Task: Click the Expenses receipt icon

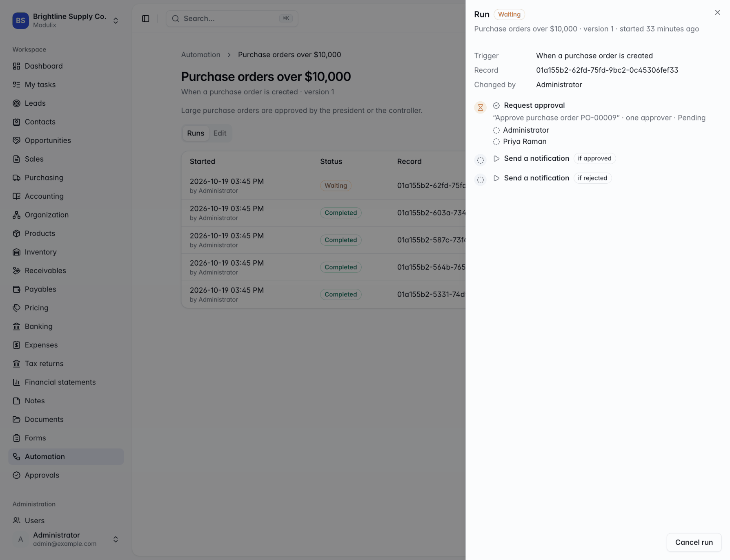Action: pos(16,345)
